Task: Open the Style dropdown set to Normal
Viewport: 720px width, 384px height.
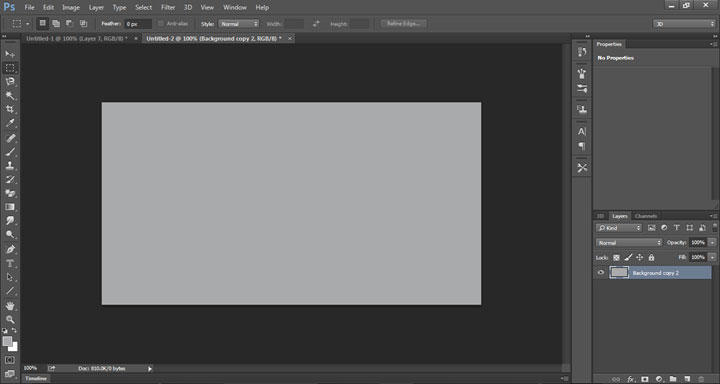Action: [x=238, y=24]
